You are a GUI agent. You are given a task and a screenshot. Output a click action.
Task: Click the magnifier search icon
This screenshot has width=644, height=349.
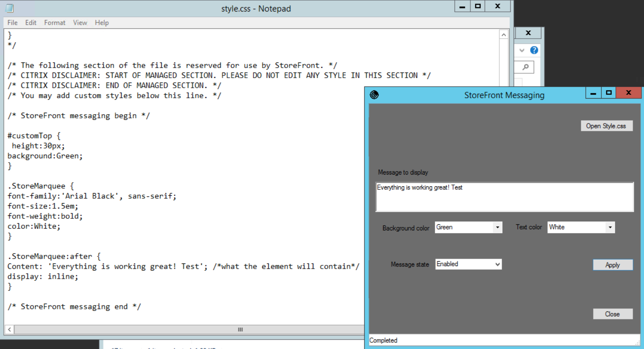pyautogui.click(x=525, y=67)
